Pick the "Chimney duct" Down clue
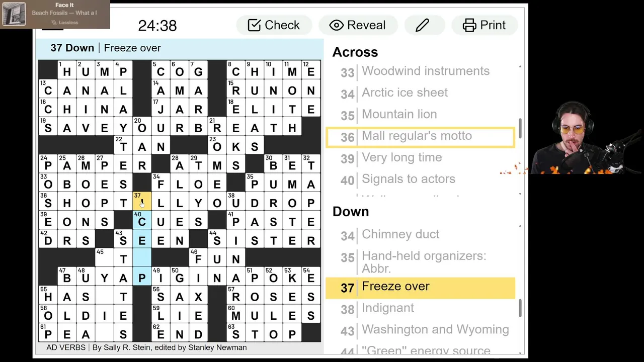The height and width of the screenshot is (362, 644). pyautogui.click(x=400, y=234)
